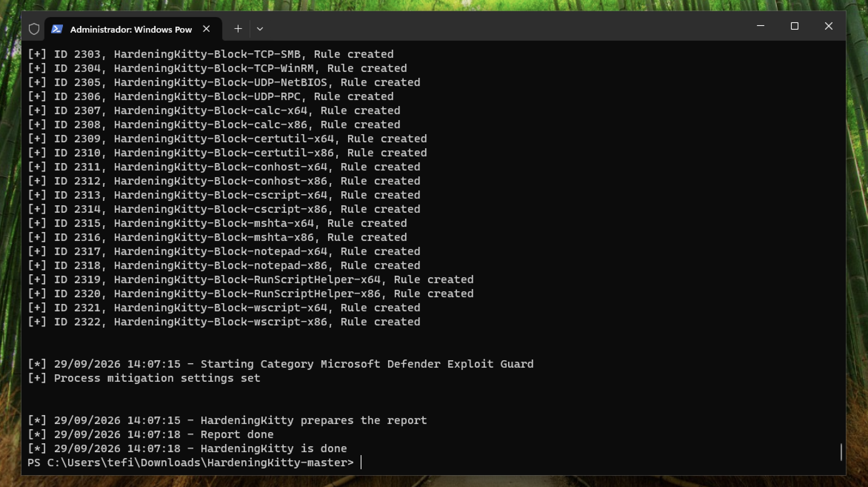Click the 'Report done' output line

click(x=151, y=434)
